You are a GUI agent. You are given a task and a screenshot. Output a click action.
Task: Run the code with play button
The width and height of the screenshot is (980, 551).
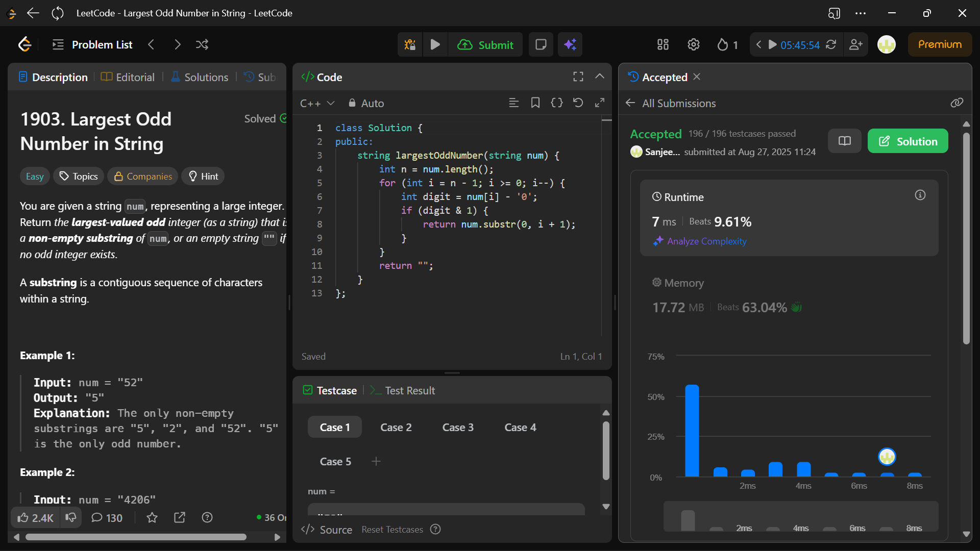click(435, 44)
